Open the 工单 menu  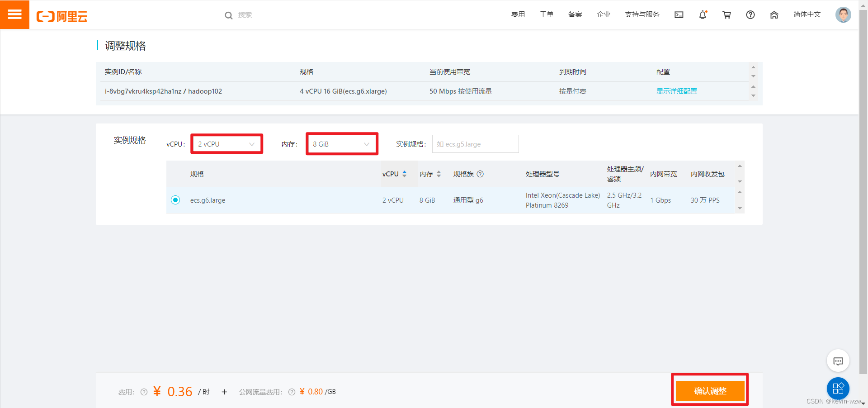click(x=547, y=14)
